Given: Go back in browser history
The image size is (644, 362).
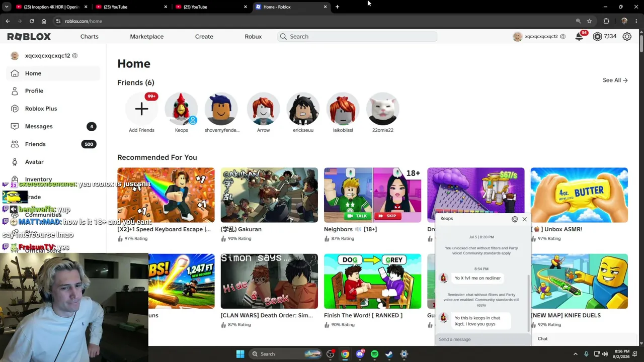Looking at the screenshot, I should pyautogui.click(x=8, y=21).
